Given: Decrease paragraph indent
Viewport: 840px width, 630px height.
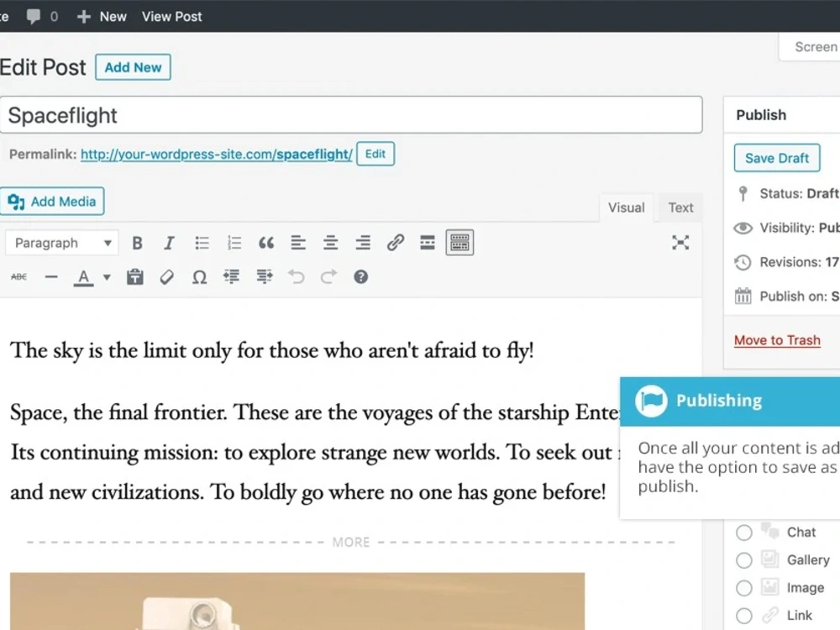Looking at the screenshot, I should coord(232,277).
